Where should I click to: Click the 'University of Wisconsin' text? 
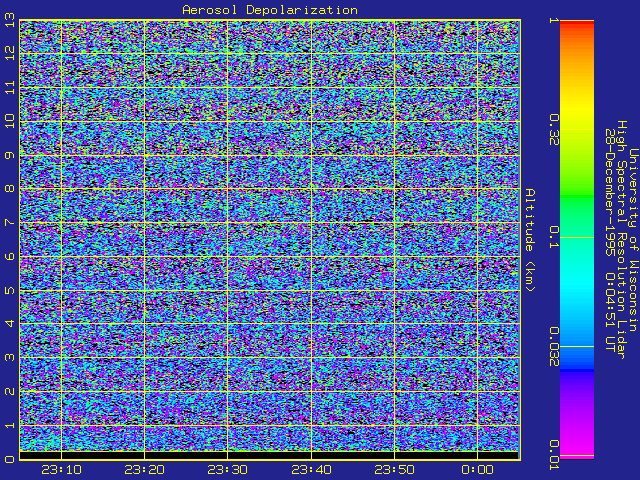[633, 240]
